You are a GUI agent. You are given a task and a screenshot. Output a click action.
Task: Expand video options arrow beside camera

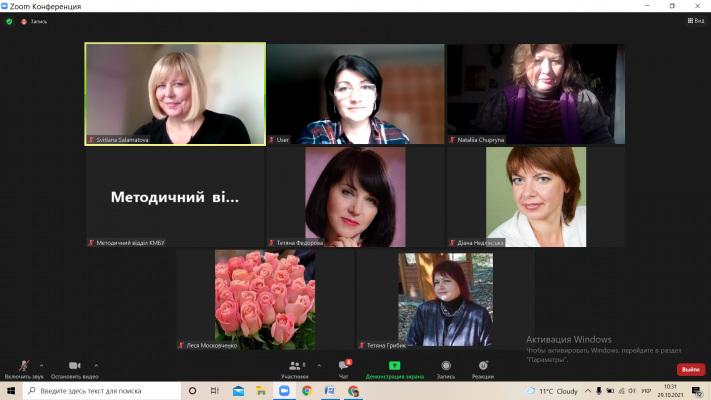[x=97, y=365]
